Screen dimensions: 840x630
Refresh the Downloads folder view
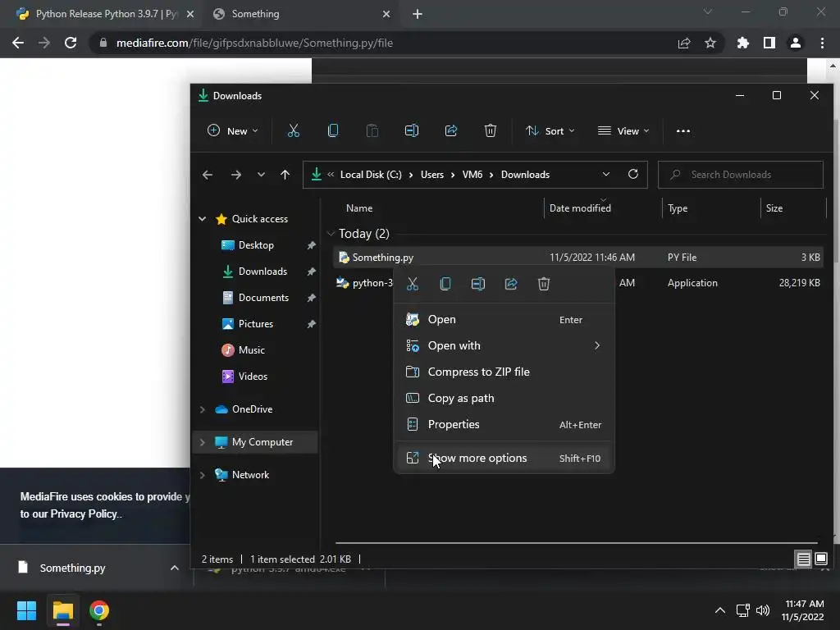point(633,174)
